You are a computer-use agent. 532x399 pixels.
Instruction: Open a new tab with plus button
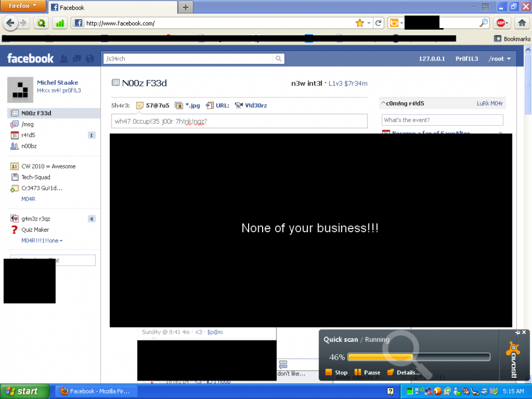click(x=185, y=7)
